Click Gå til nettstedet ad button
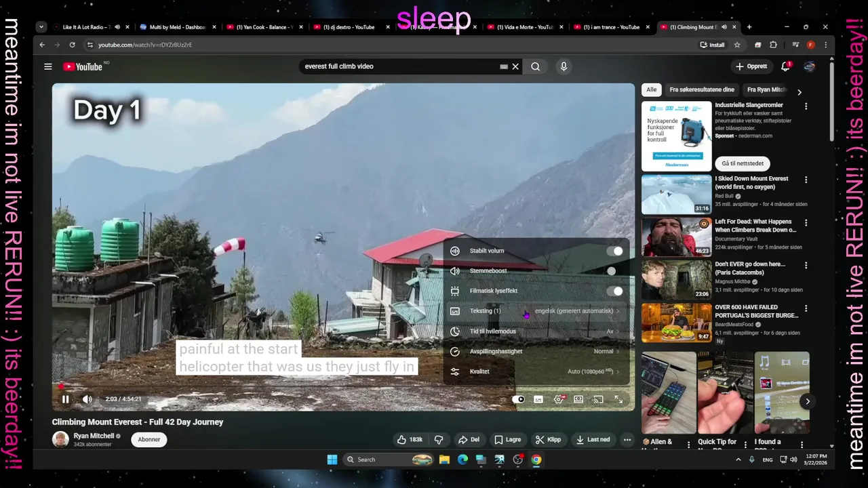The height and width of the screenshot is (488, 868). 742,163
